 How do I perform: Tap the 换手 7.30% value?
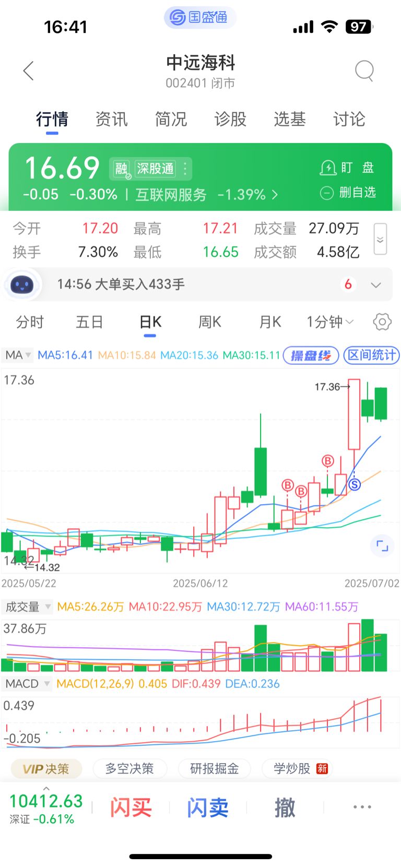98,252
